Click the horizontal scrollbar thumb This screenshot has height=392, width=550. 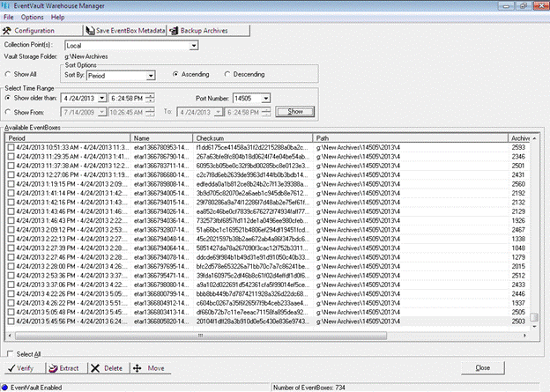pos(201,336)
